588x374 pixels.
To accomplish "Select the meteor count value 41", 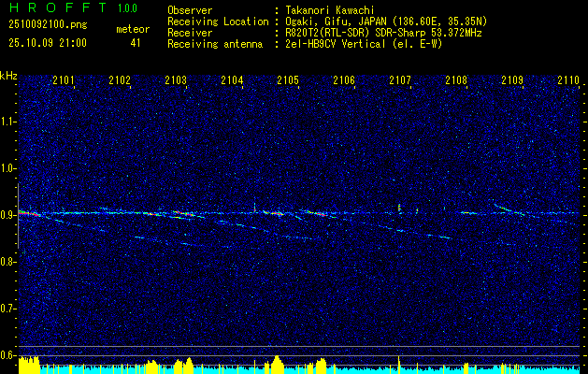I will pyautogui.click(x=136, y=43).
